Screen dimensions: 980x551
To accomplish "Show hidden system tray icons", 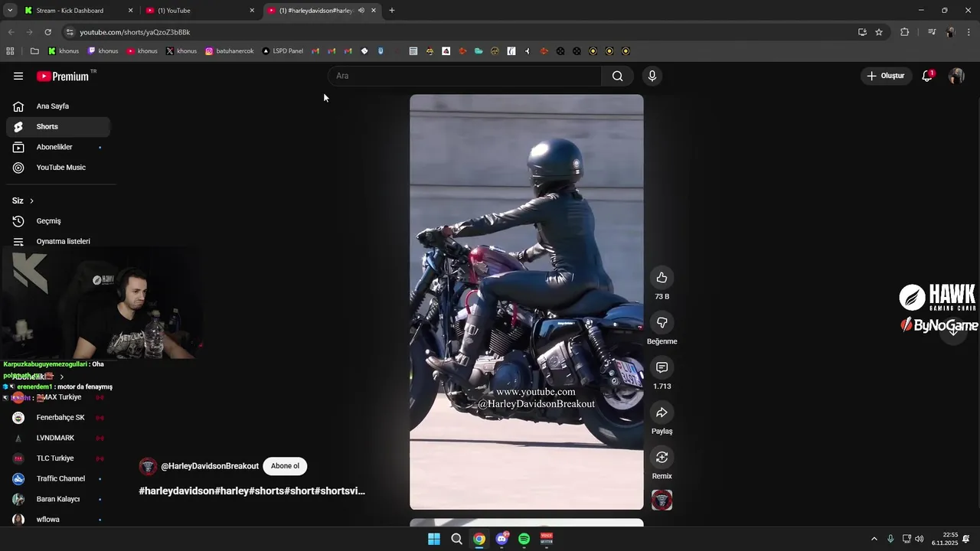I will pyautogui.click(x=874, y=539).
